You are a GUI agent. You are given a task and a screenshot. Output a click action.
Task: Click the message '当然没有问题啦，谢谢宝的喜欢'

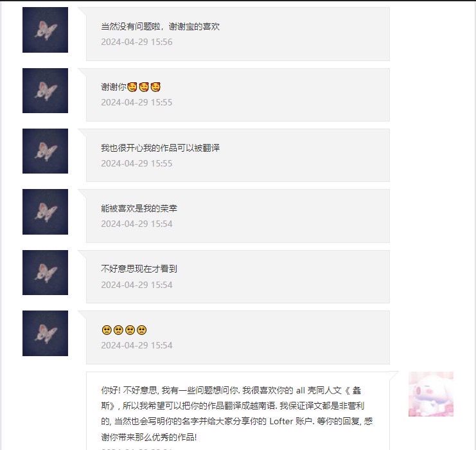pos(161,26)
